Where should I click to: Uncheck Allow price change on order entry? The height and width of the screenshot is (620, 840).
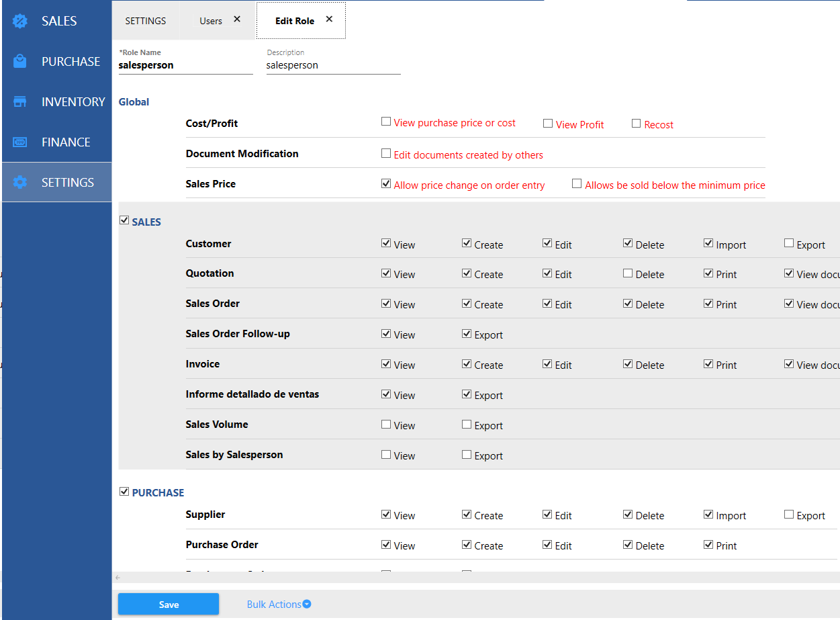[x=386, y=183]
